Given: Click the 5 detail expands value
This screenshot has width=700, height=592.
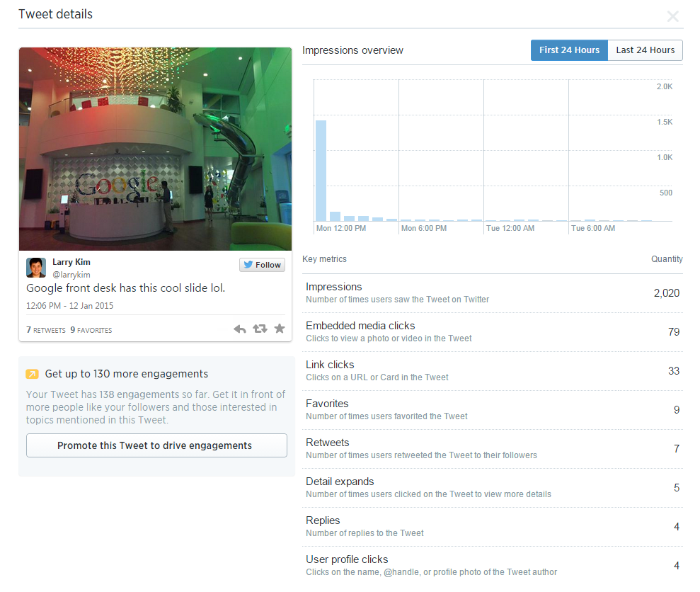Looking at the screenshot, I should pos(677,487).
